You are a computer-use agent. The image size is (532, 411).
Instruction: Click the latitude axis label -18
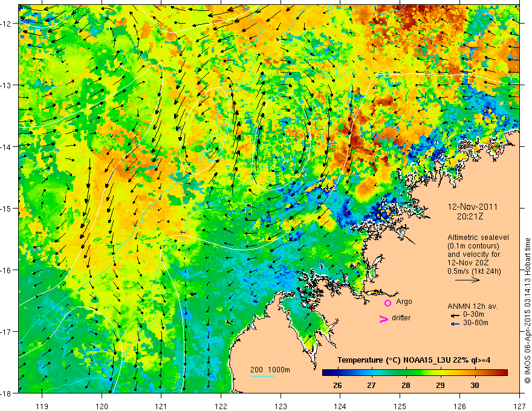click(x=7, y=393)
